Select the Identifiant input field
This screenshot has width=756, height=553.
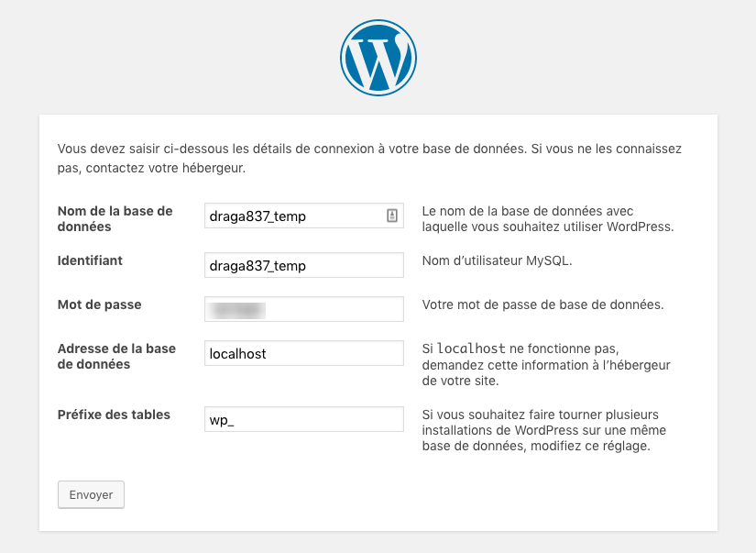[x=303, y=265]
